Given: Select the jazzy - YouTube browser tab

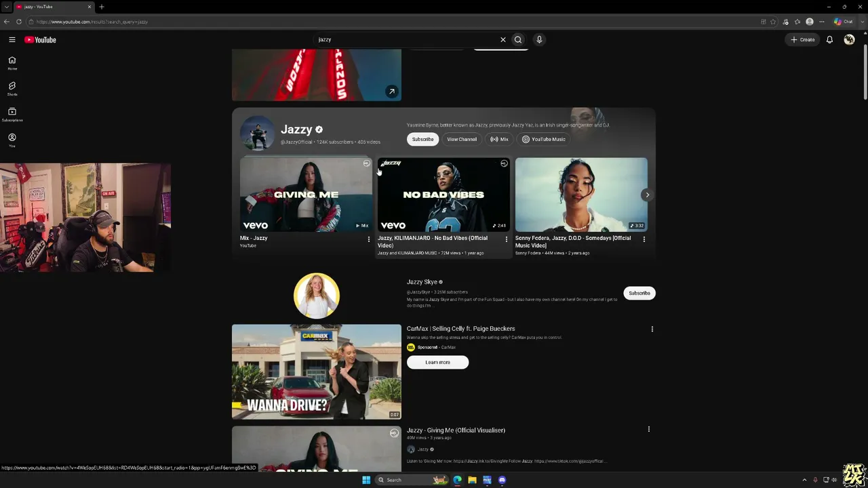Looking at the screenshot, I should [x=54, y=7].
